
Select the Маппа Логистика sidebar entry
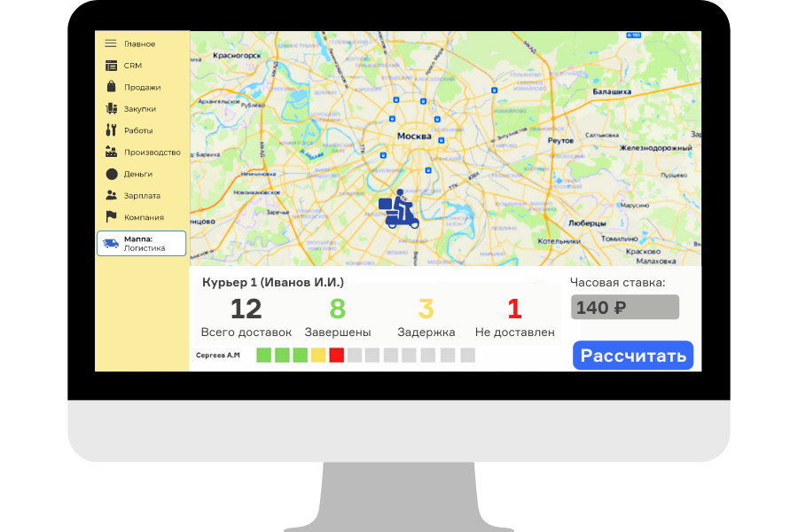142,242
